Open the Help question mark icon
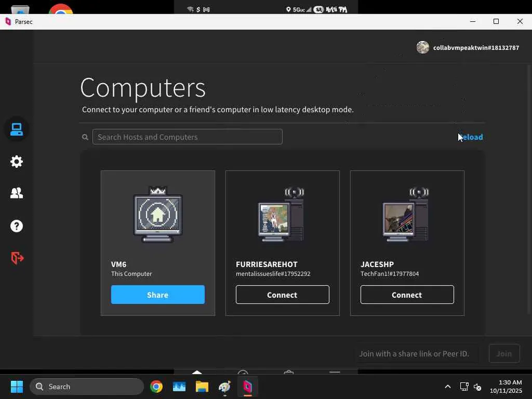 [16, 226]
